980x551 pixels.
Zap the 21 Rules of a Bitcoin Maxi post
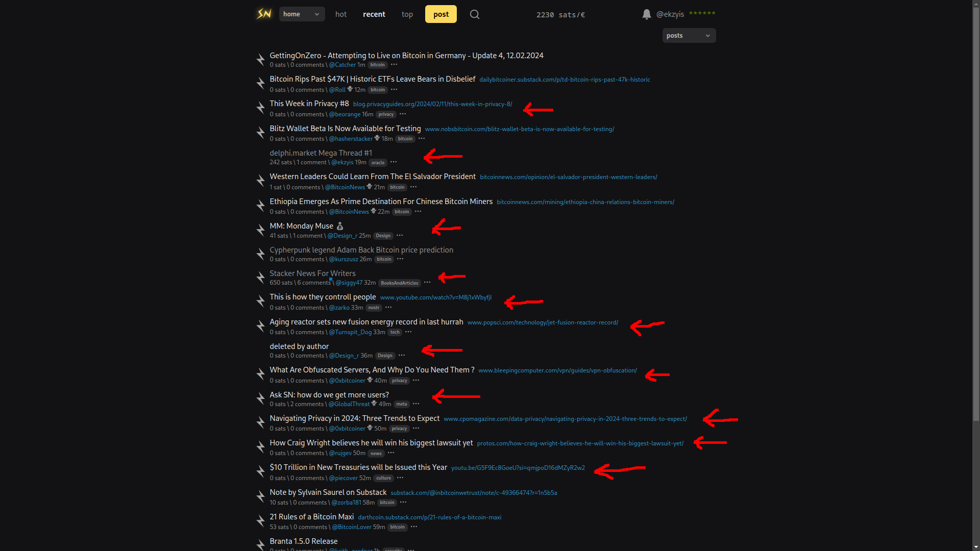pyautogui.click(x=260, y=521)
